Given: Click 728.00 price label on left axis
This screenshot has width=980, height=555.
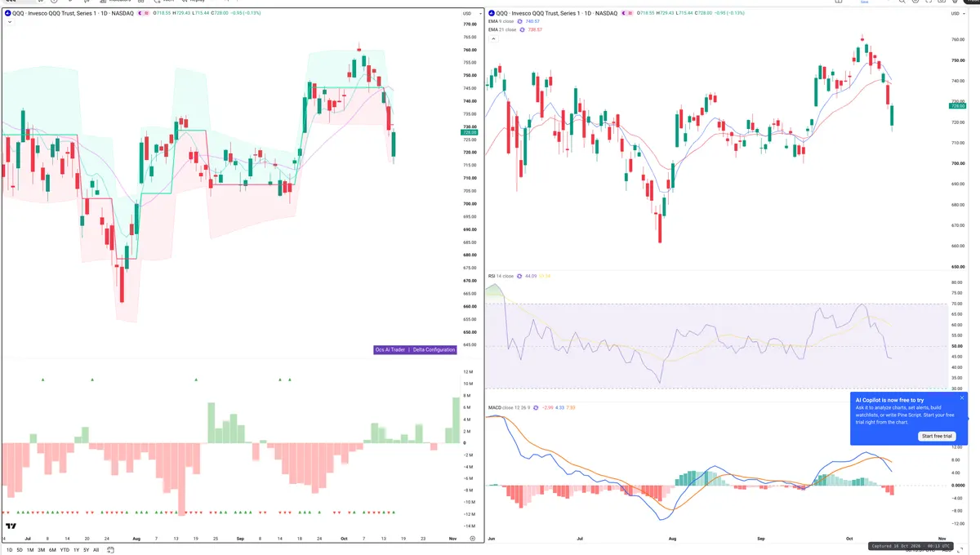Looking at the screenshot, I should tap(469, 131).
